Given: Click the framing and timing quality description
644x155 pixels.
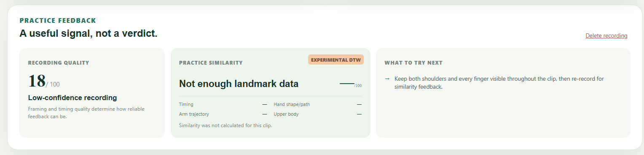Looking at the screenshot, I should [86, 113].
